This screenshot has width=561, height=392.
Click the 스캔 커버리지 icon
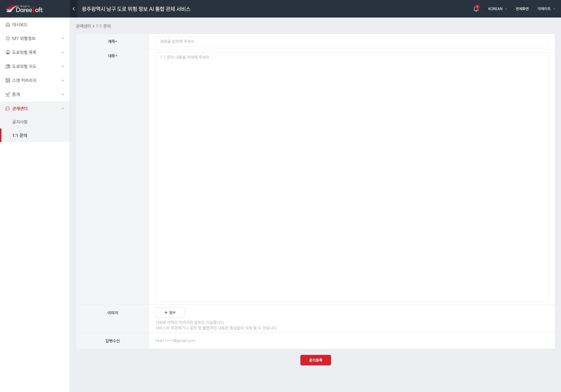pos(8,80)
